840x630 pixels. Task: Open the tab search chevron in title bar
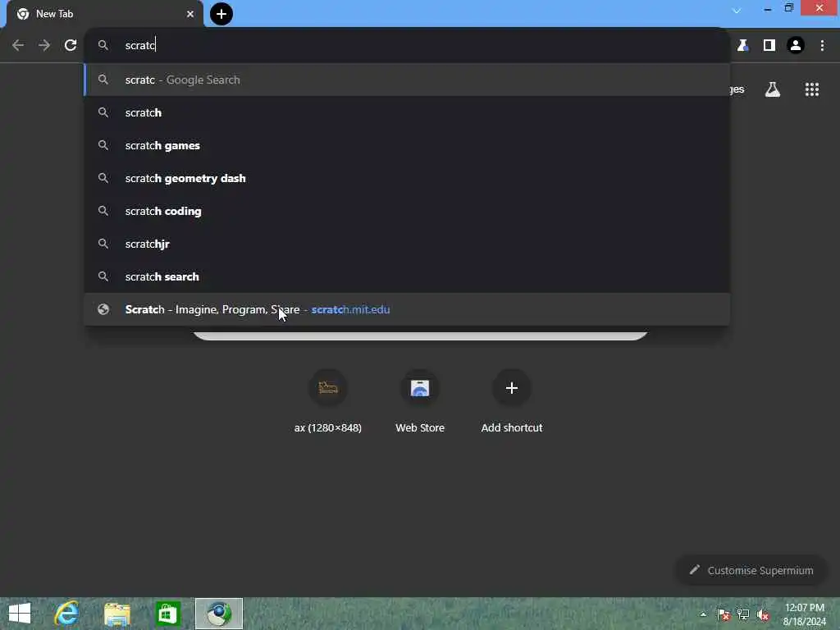pos(737,11)
